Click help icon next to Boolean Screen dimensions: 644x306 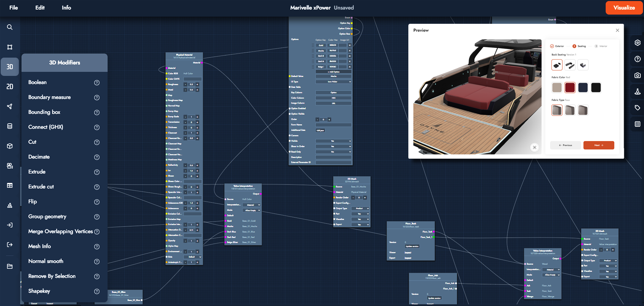click(97, 83)
